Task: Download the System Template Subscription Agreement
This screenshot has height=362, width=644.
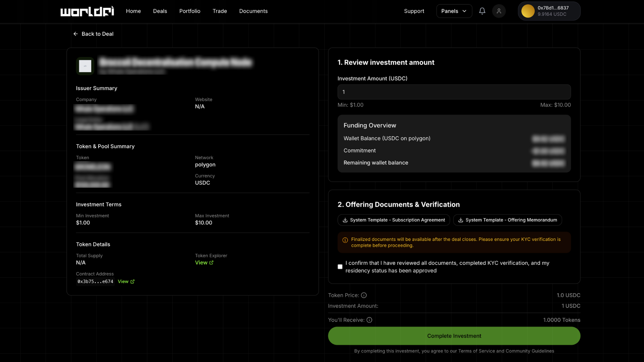Action: tap(394, 220)
